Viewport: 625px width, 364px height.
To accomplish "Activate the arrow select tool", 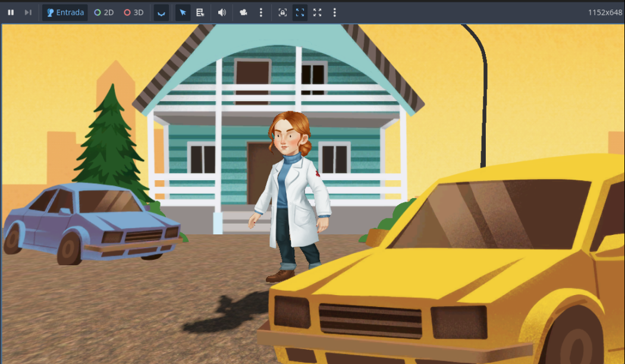I will click(183, 12).
